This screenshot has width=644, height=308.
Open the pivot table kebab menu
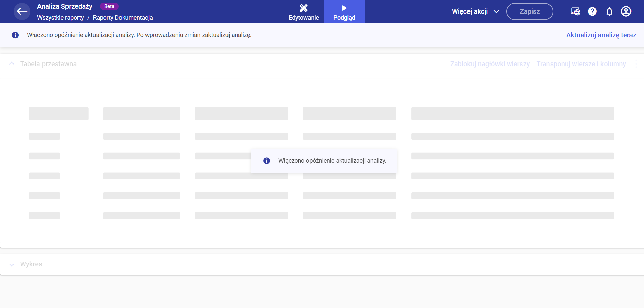click(636, 64)
